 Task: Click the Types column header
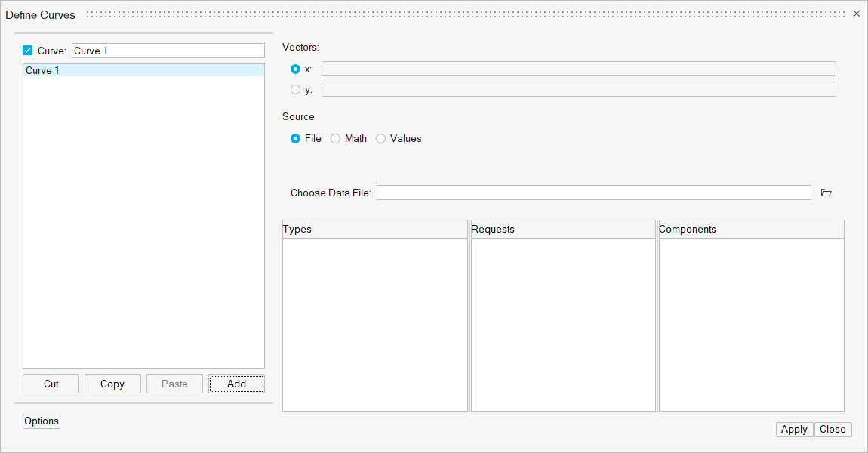tap(374, 230)
